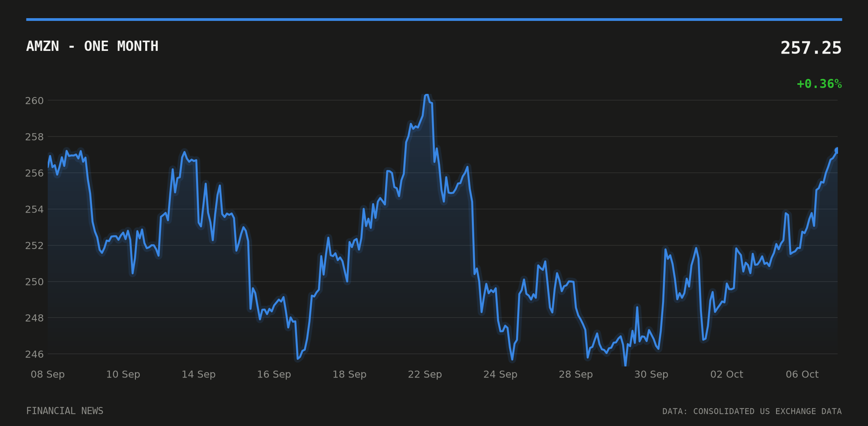This screenshot has height=426, width=868.
Task: Click the 16 Sep date label
Action: click(274, 374)
